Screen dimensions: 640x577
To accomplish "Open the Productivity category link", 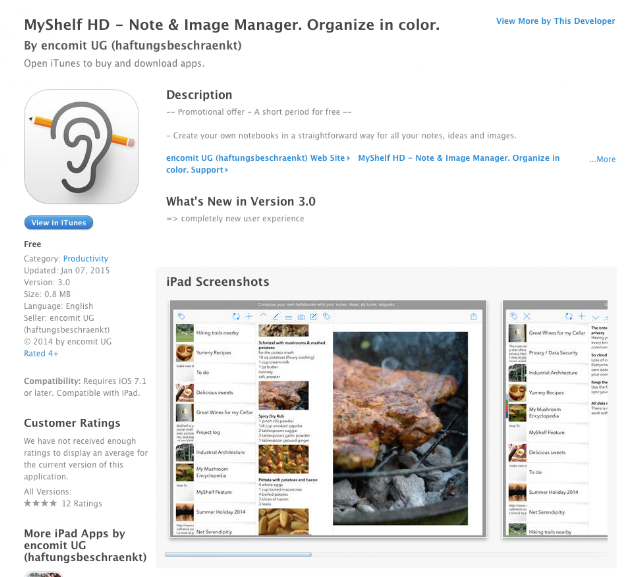I will pos(86,259).
